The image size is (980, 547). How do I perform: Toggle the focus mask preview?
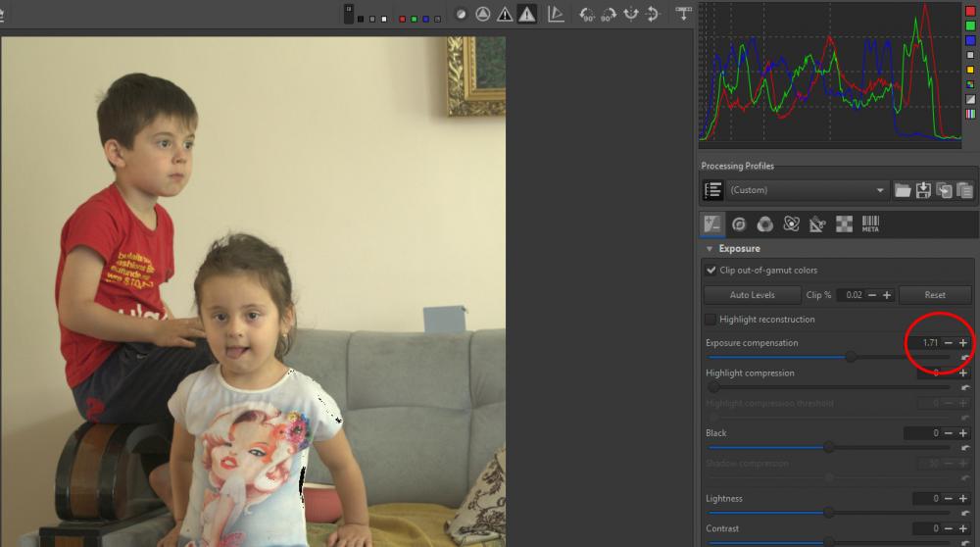461,14
